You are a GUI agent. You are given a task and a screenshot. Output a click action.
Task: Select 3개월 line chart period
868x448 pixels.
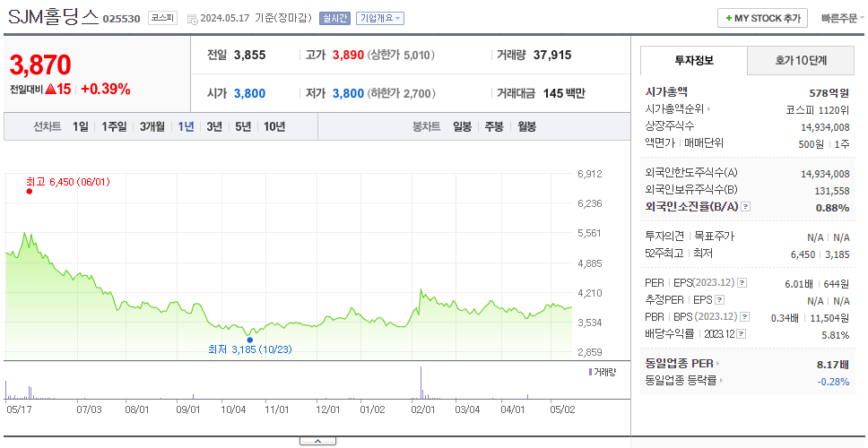(152, 126)
